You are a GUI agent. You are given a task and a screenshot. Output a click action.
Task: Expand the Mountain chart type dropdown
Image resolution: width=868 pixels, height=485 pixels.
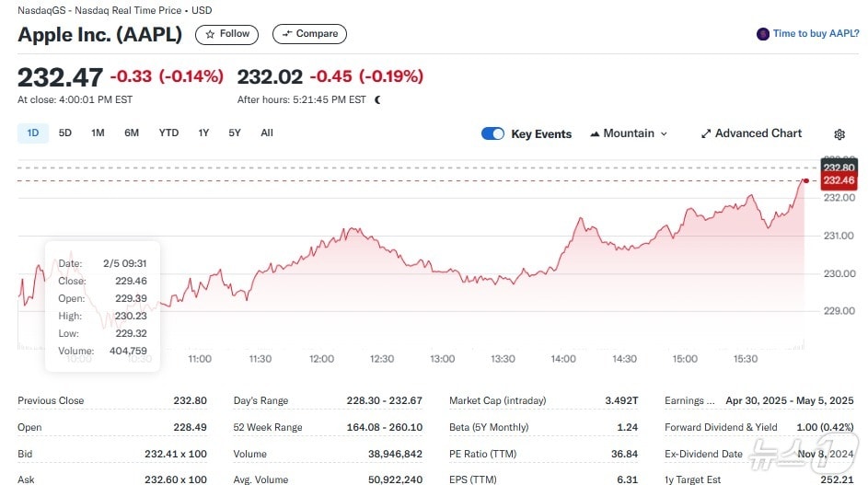click(x=664, y=133)
